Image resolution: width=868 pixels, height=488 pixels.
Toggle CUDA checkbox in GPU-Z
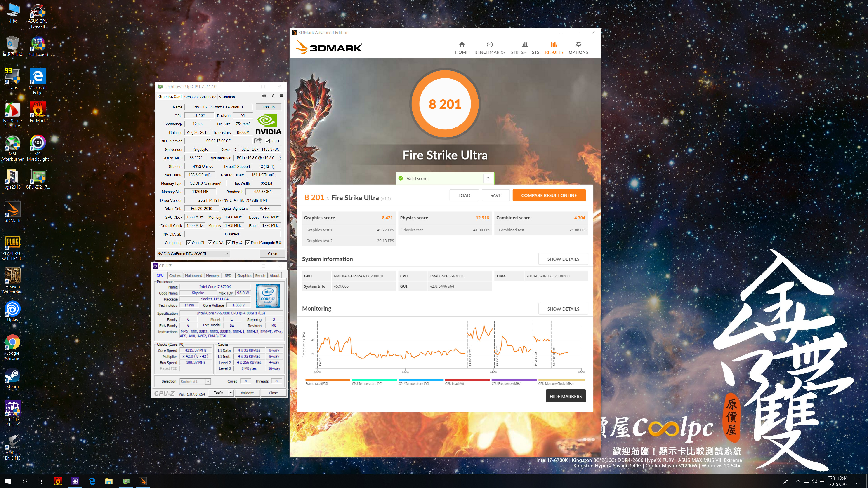point(210,242)
